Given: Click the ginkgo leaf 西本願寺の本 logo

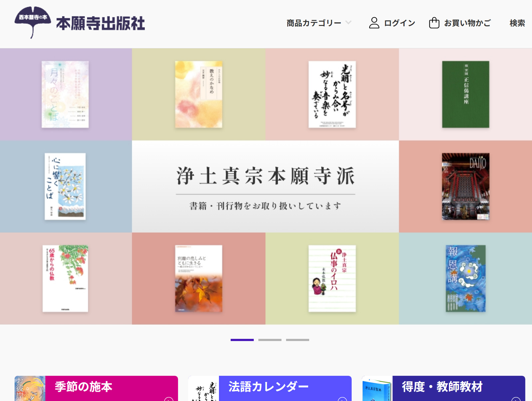Looking at the screenshot, I should (33, 22).
